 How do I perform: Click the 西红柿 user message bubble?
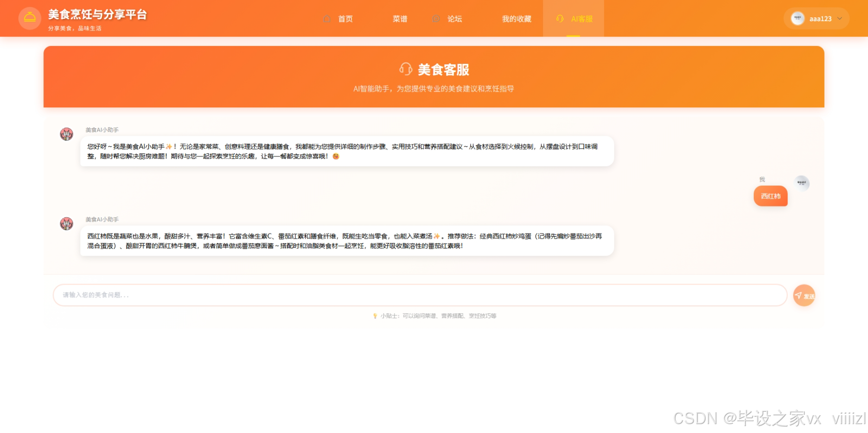tap(771, 196)
